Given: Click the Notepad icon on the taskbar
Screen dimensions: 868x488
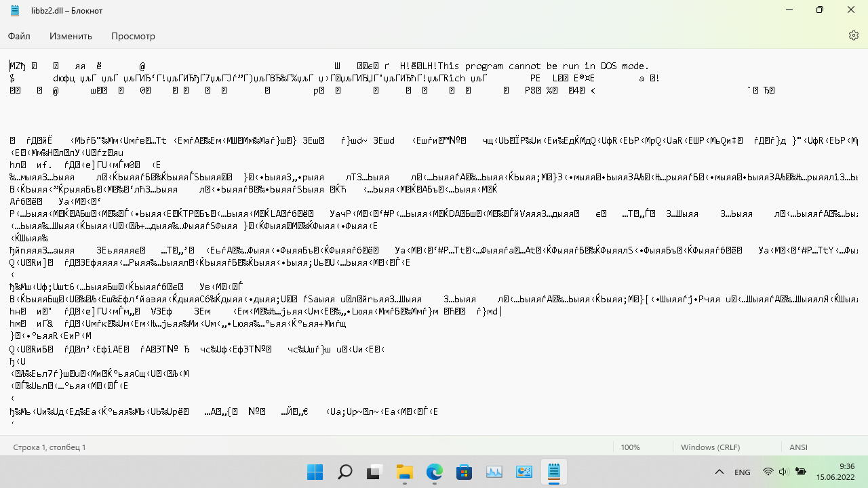Looking at the screenshot, I should tap(553, 472).
